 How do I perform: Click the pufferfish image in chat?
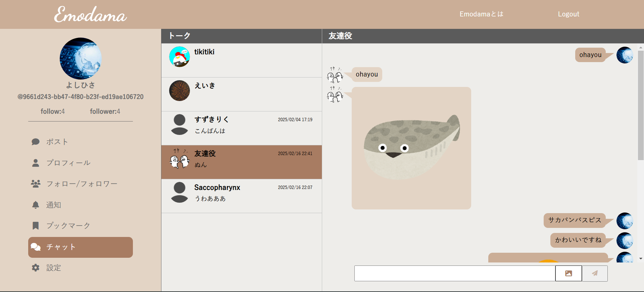click(x=411, y=148)
